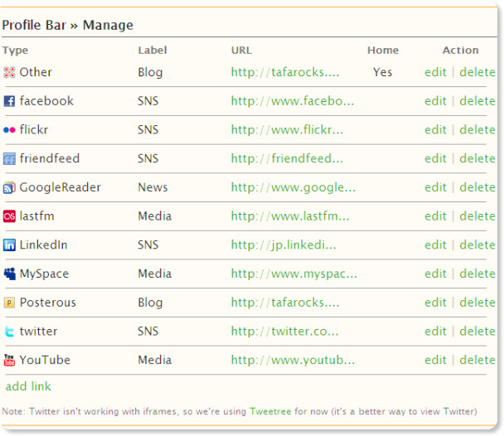Click the URL column header

(x=241, y=51)
